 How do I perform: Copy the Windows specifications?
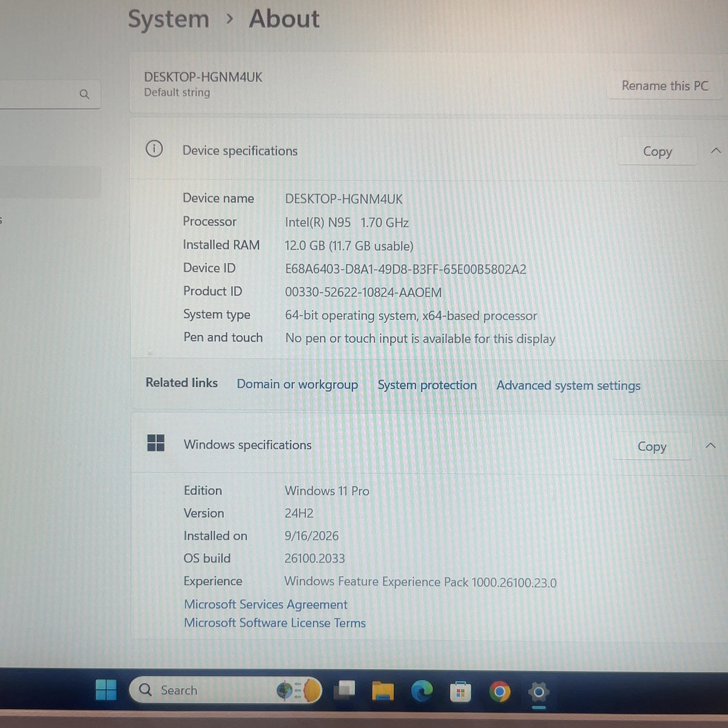pyautogui.click(x=652, y=447)
